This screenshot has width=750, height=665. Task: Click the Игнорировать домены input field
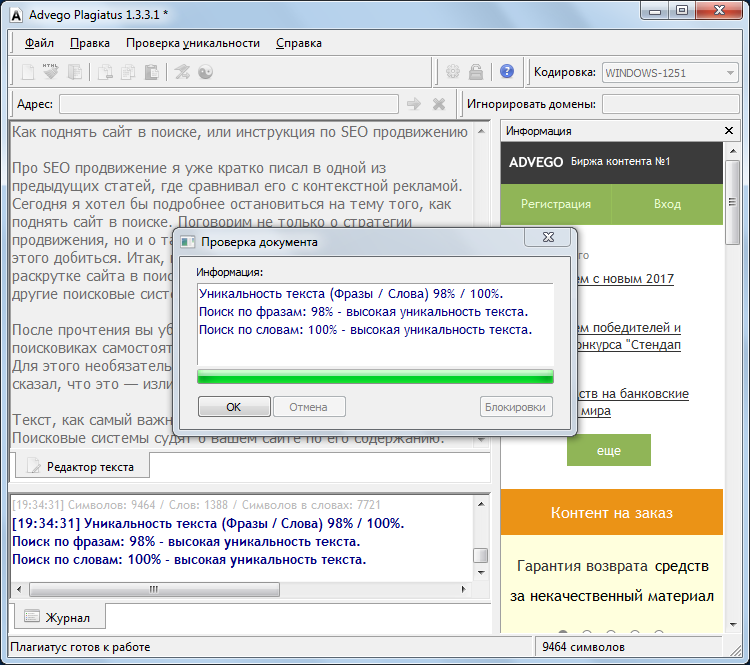point(671,104)
